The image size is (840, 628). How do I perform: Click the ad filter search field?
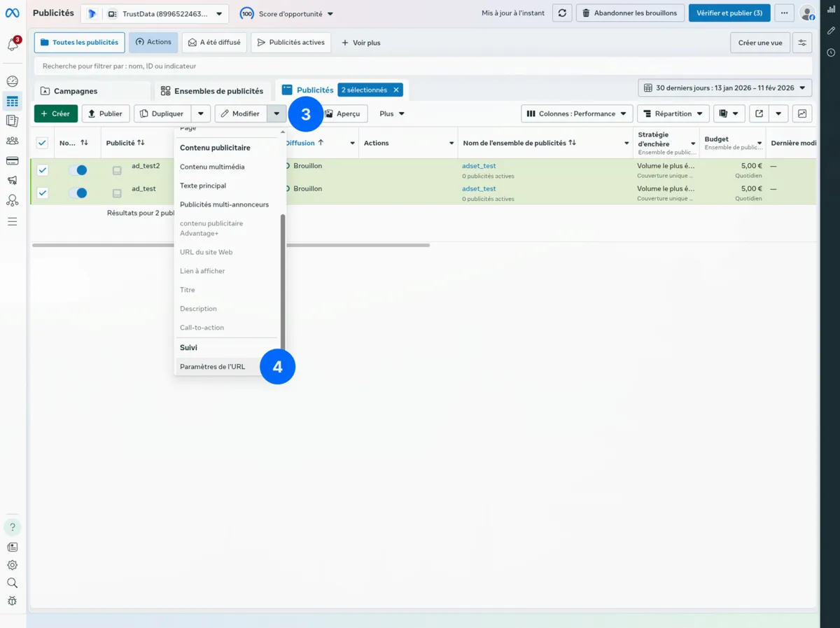(210, 65)
